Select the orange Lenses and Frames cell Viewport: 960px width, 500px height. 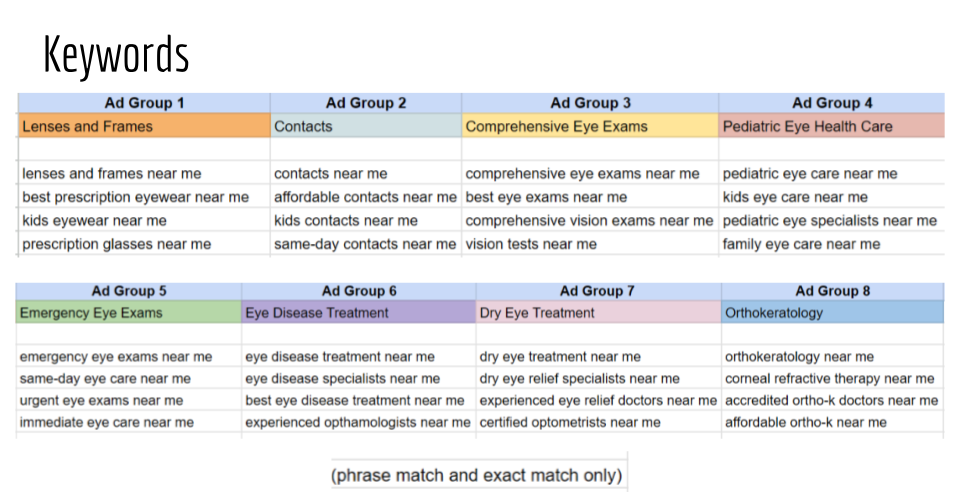coord(144,127)
